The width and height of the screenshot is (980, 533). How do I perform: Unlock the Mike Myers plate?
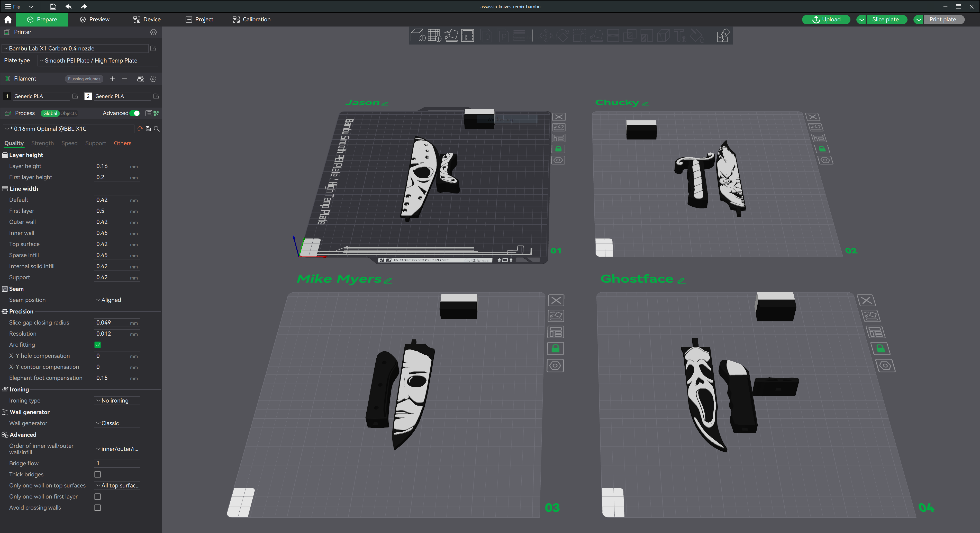(x=556, y=348)
